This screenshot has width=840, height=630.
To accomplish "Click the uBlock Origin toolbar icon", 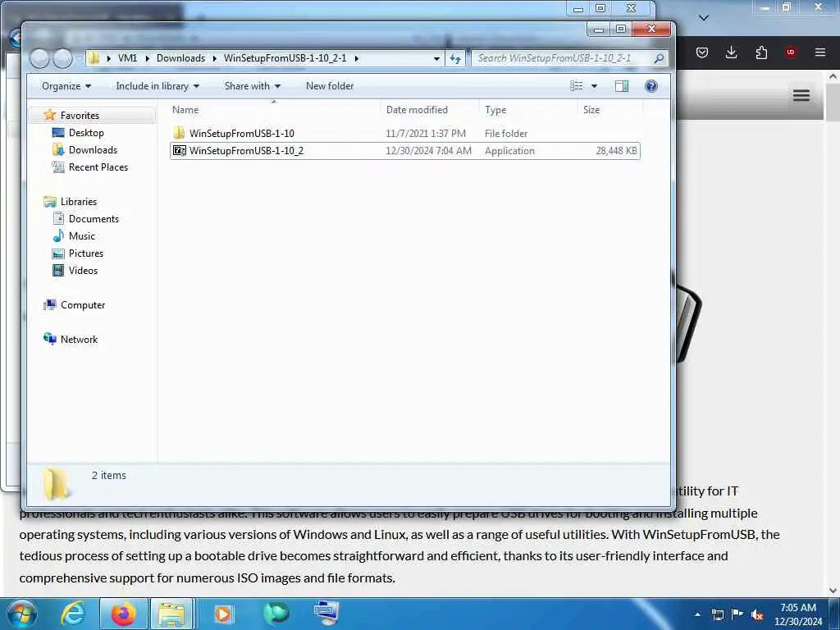I will pyautogui.click(x=790, y=52).
